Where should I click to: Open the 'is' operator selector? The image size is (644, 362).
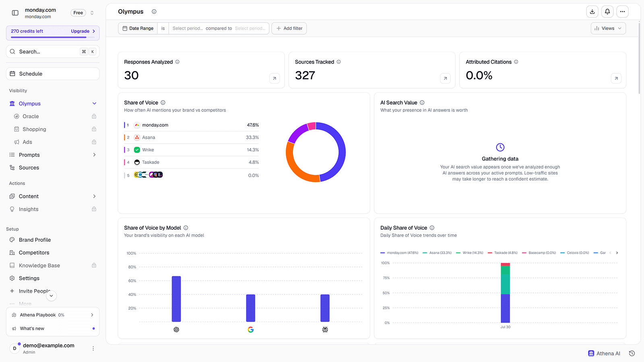(163, 28)
